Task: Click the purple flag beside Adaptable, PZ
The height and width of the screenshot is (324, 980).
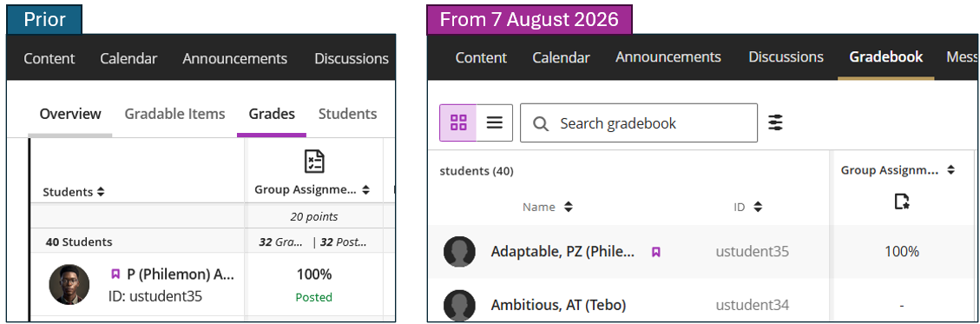Action: pos(655,252)
